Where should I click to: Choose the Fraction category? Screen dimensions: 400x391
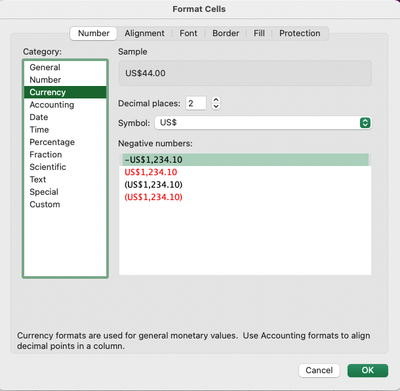pyautogui.click(x=65, y=155)
